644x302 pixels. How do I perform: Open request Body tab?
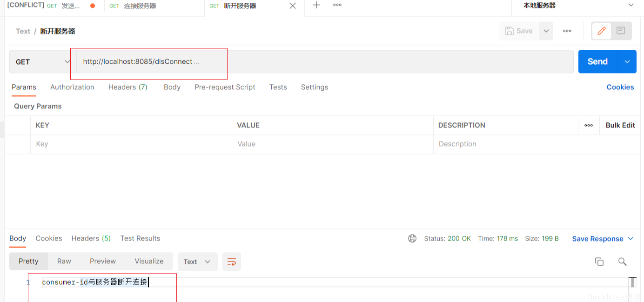point(172,87)
